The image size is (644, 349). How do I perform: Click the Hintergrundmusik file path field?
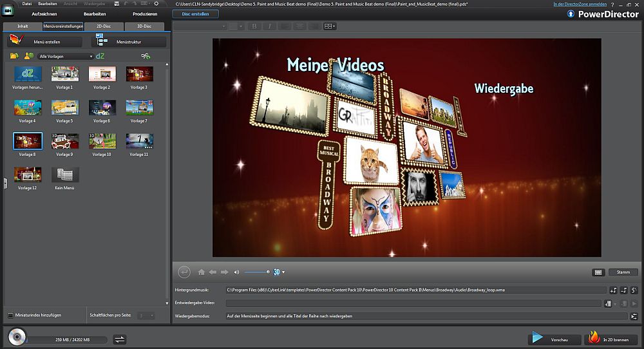click(415, 290)
